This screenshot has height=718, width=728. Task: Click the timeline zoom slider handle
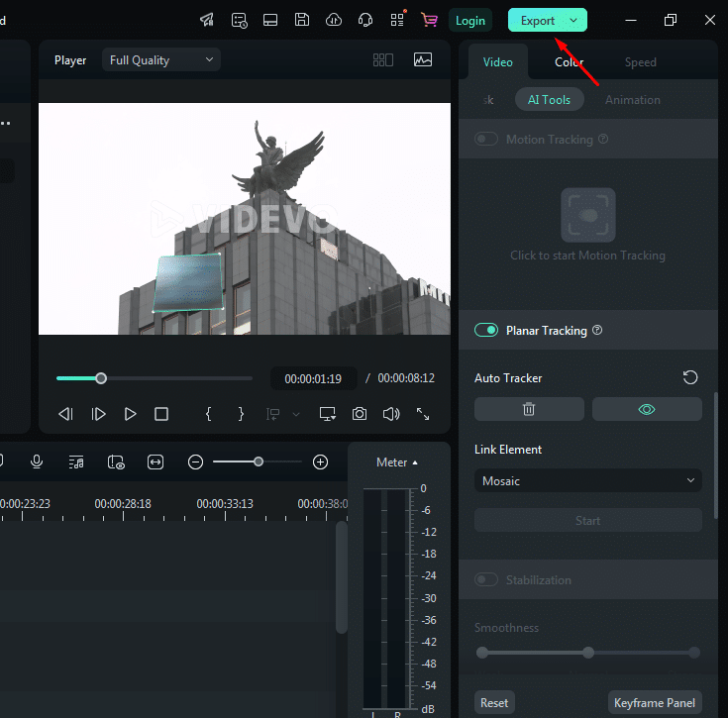(x=259, y=462)
